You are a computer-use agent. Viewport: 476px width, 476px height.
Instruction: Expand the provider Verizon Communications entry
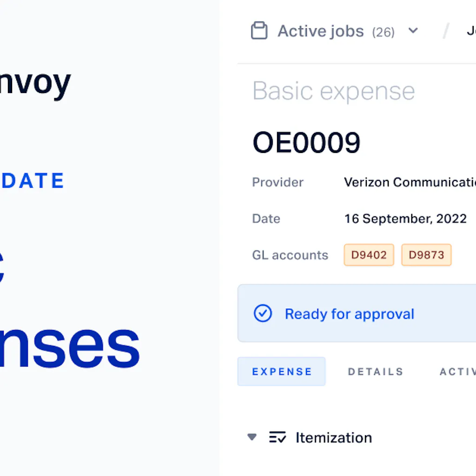409,182
